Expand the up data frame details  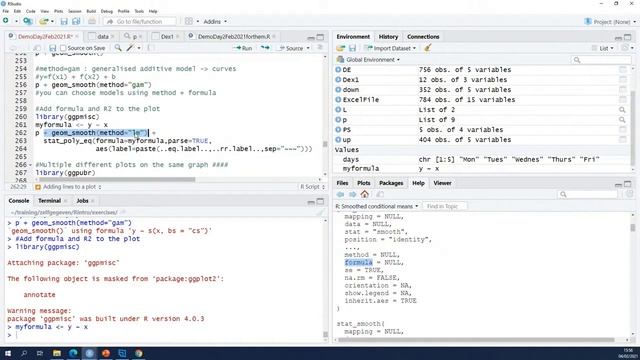[338, 140]
